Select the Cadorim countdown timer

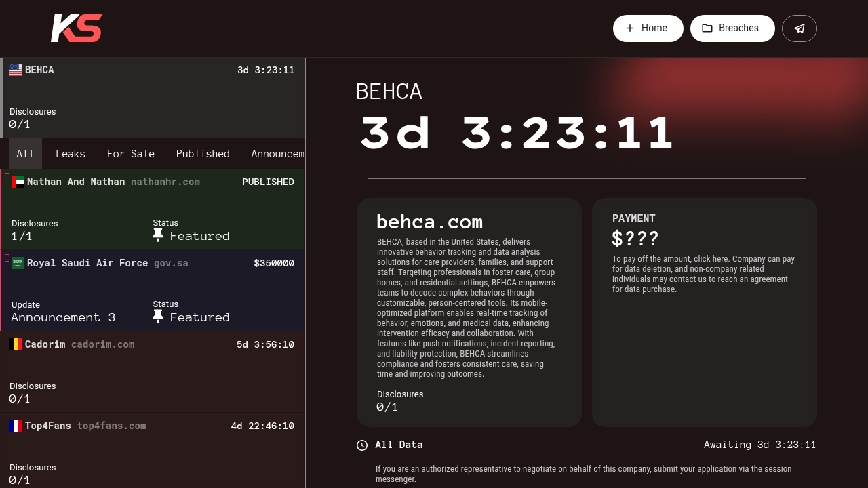click(x=265, y=344)
